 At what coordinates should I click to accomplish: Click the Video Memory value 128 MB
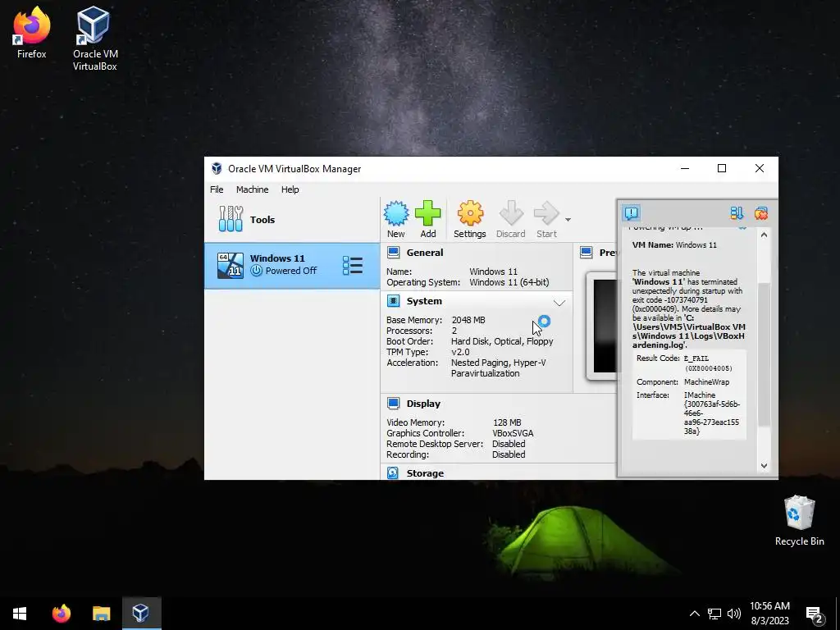coord(507,422)
